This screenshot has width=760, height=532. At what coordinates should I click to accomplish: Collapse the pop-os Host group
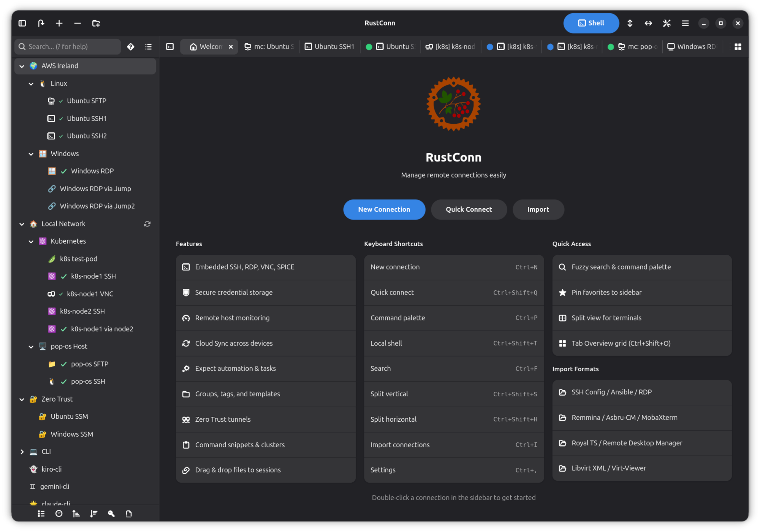pos(31,347)
